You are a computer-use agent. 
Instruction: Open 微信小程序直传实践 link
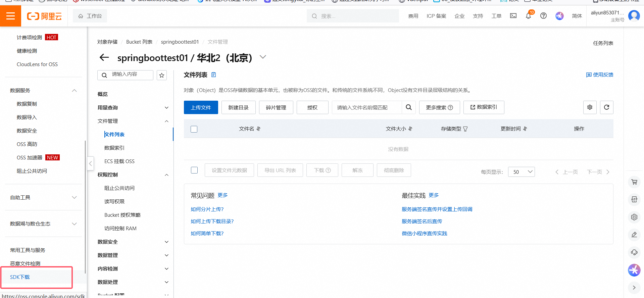[425, 234]
